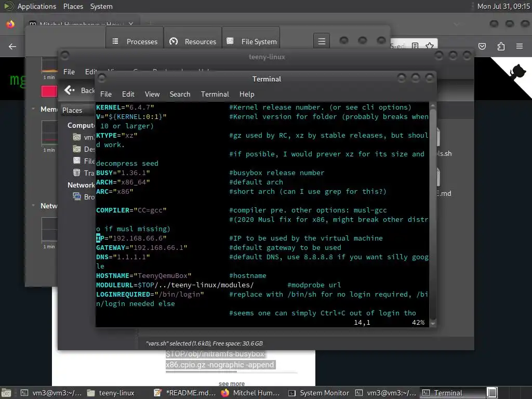Click scrollbar down arrow in Terminal
This screenshot has height=399, width=532.
tap(433, 324)
